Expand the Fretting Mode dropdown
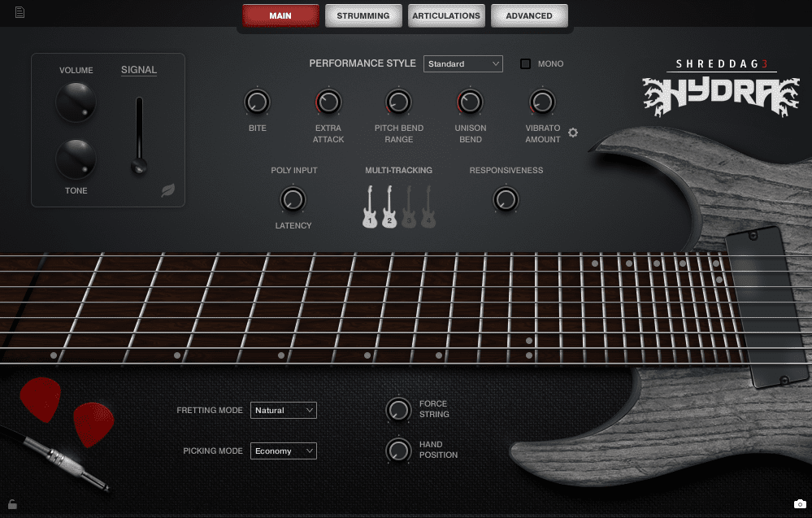Screen dimensions: 812x518 point(283,411)
